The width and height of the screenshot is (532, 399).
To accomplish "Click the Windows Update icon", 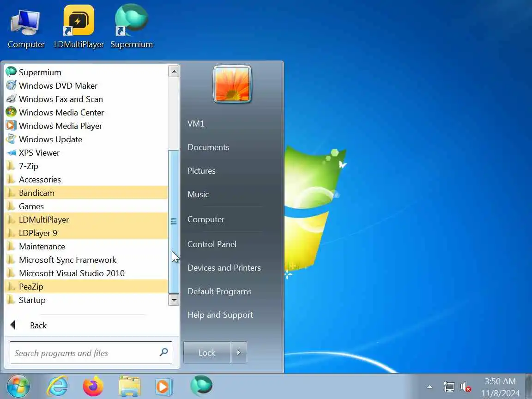I will click(11, 139).
